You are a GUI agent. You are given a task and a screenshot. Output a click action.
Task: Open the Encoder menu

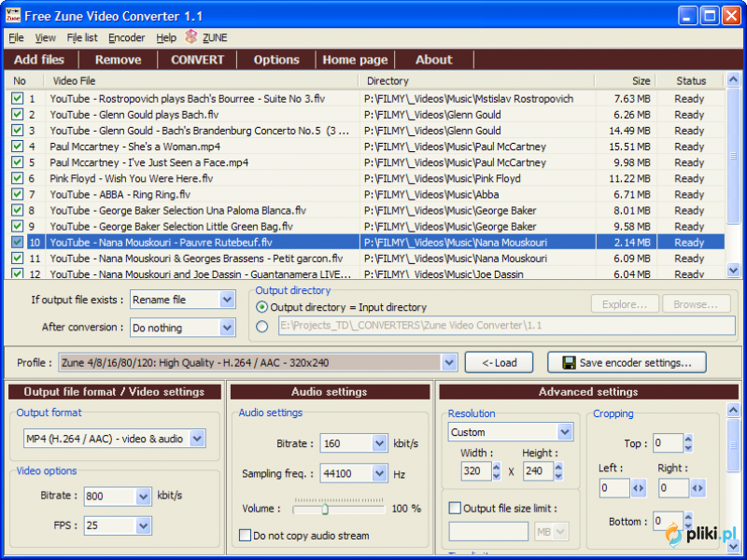[x=126, y=37]
